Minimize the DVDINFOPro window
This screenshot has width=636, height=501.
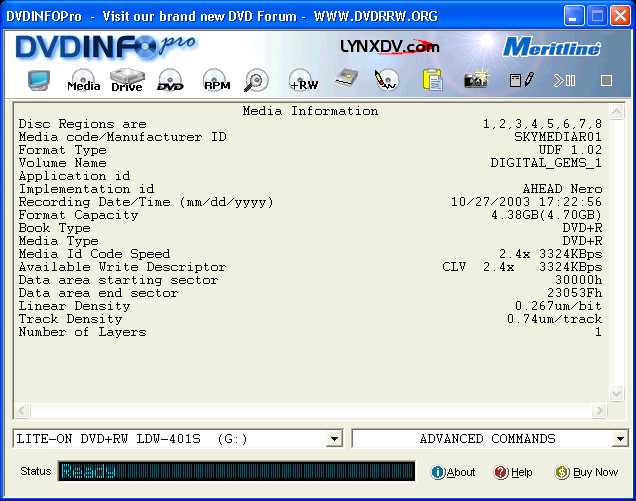574,17
